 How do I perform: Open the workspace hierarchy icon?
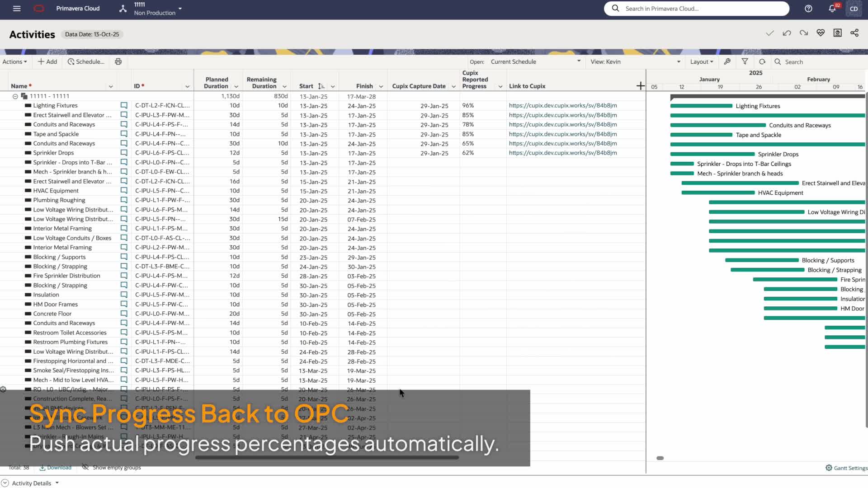pyautogui.click(x=123, y=9)
